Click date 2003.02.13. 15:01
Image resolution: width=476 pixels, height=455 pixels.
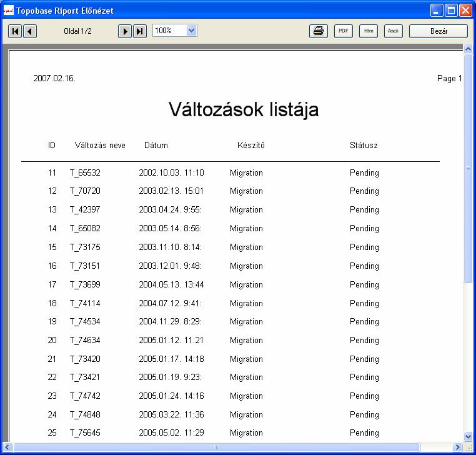[172, 191]
